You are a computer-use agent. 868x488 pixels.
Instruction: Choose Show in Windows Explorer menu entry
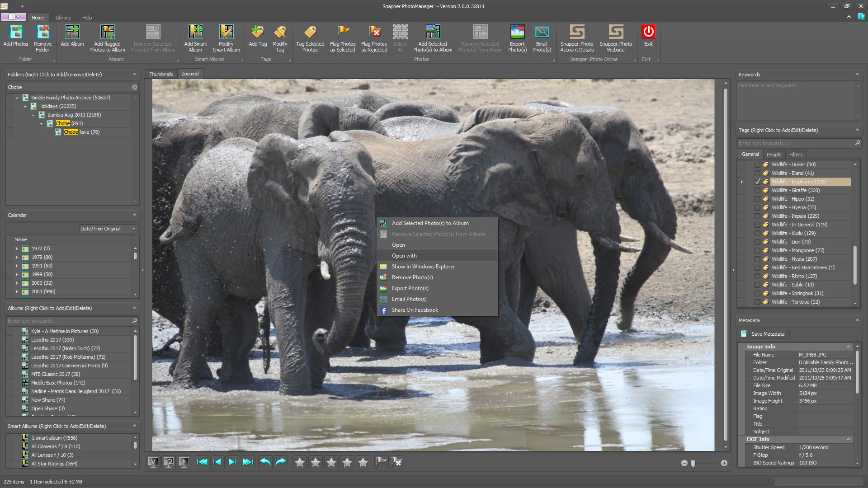click(423, 267)
